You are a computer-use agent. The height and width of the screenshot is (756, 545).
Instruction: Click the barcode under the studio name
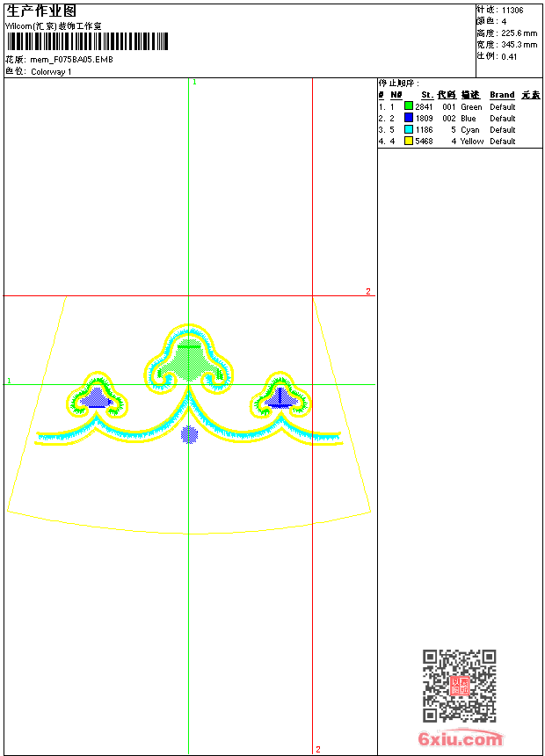pos(87,41)
